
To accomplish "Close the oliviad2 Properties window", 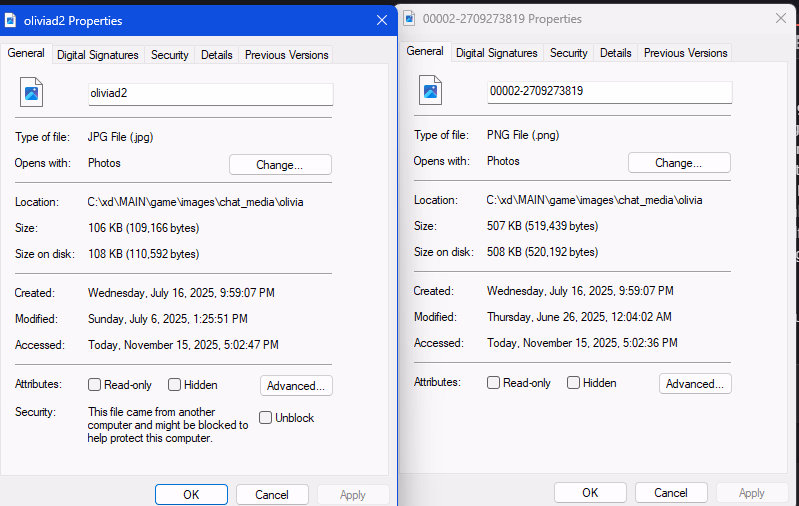I will tap(381, 19).
